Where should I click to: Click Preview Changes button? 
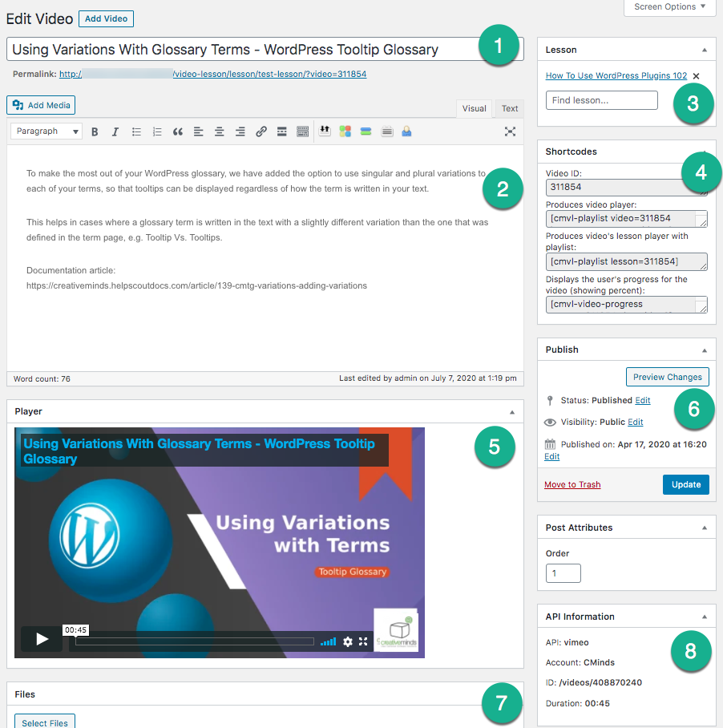coord(668,377)
